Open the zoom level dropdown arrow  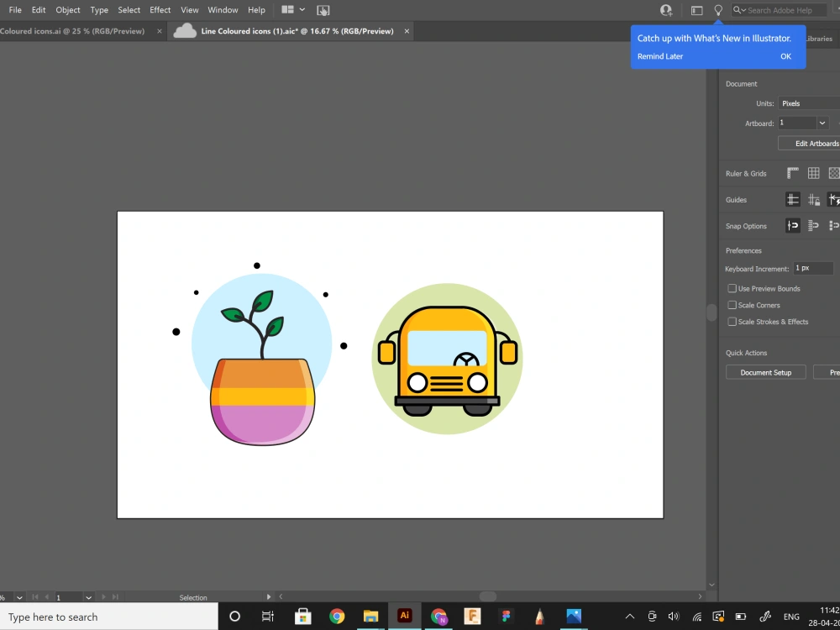19,597
